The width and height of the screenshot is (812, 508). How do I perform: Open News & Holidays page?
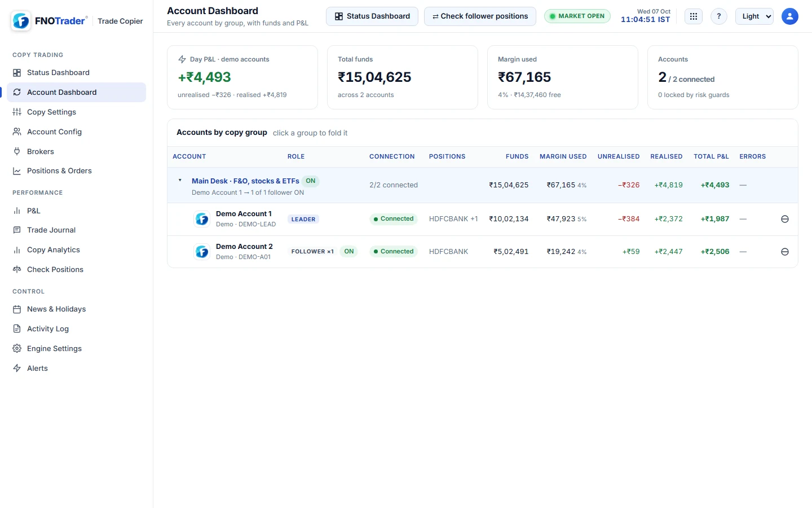(x=77, y=309)
